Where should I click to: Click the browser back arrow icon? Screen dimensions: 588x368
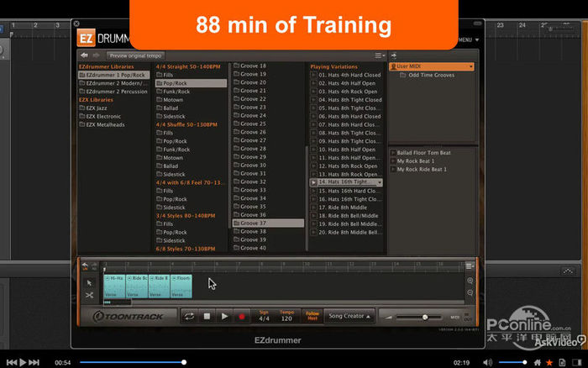click(84, 55)
